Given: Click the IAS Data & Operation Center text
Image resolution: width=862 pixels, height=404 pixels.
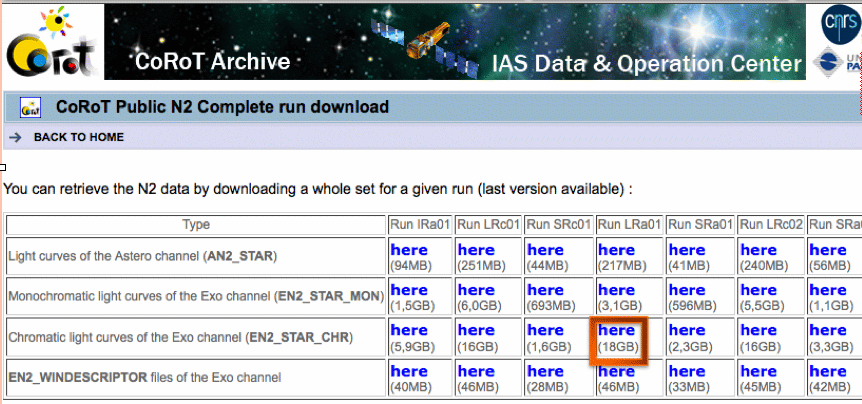Looking at the screenshot, I should 647,65.
